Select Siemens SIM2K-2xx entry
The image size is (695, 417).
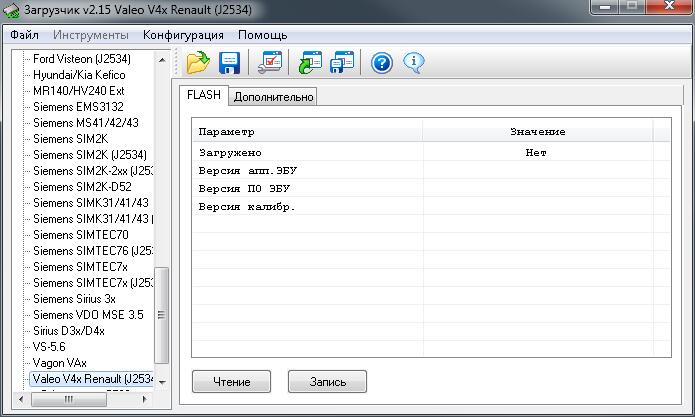(x=93, y=171)
